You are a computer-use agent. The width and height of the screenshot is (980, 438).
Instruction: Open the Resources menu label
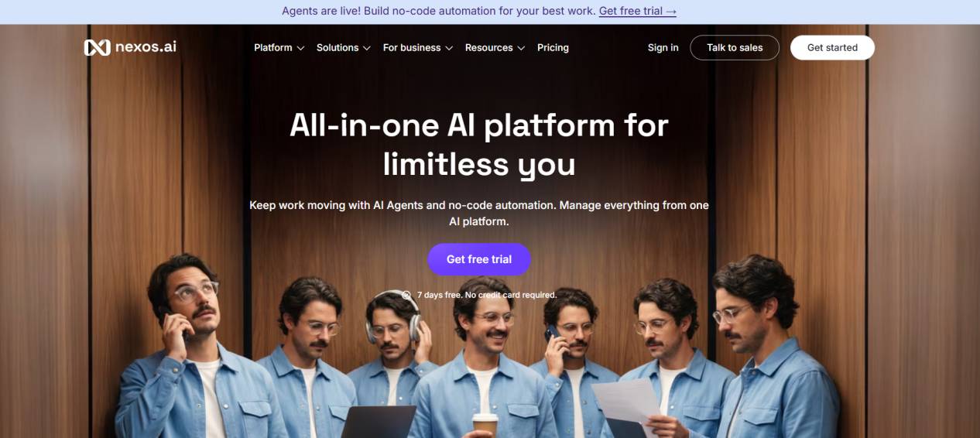488,47
